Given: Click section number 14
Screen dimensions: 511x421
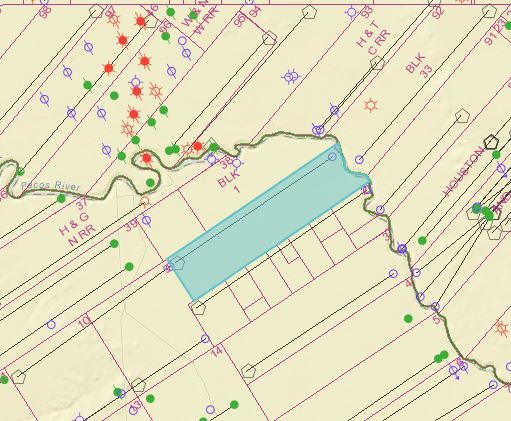Looking at the screenshot, I should click(217, 352).
